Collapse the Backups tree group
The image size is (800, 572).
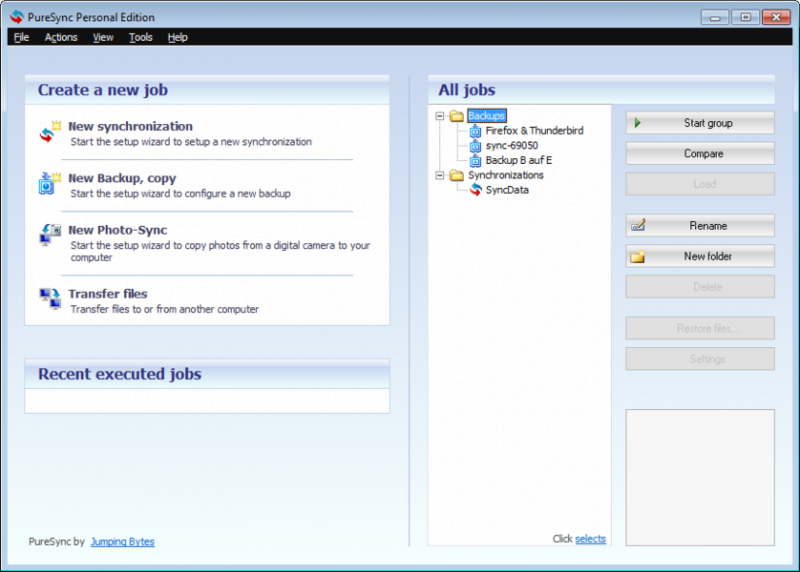(439, 116)
